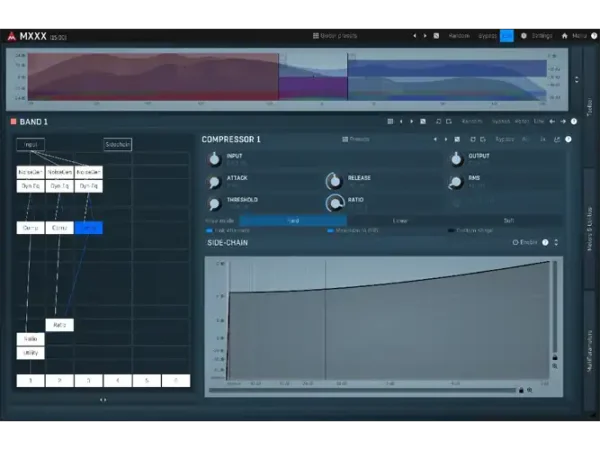Go to next global preset arrow
Screen dimensions: 600x450
tap(425, 36)
